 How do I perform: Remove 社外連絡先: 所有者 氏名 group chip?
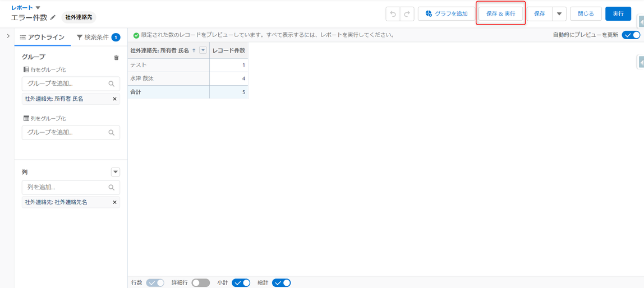coord(114,99)
